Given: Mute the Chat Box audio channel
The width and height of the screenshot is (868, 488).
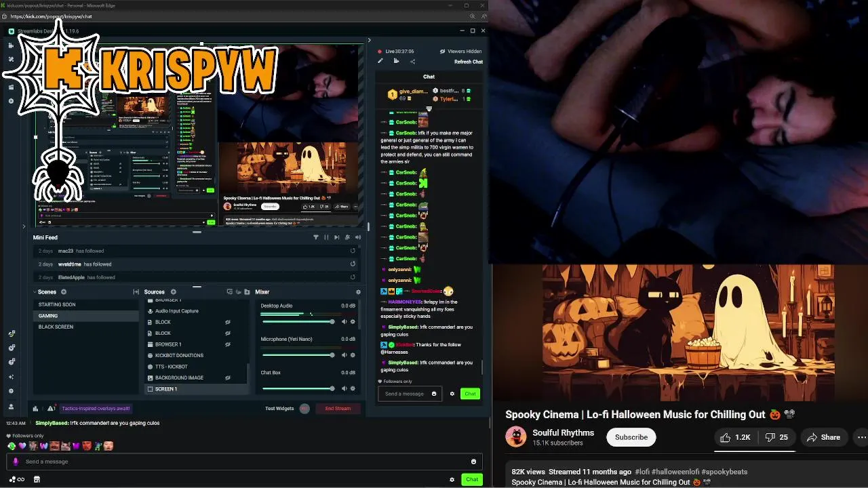Looking at the screenshot, I should tap(344, 388).
